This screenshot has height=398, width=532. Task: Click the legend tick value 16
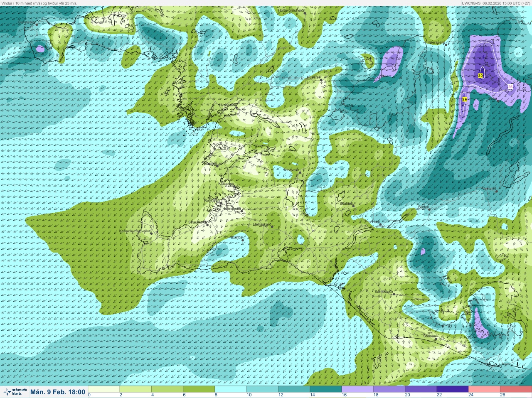pos(343,395)
